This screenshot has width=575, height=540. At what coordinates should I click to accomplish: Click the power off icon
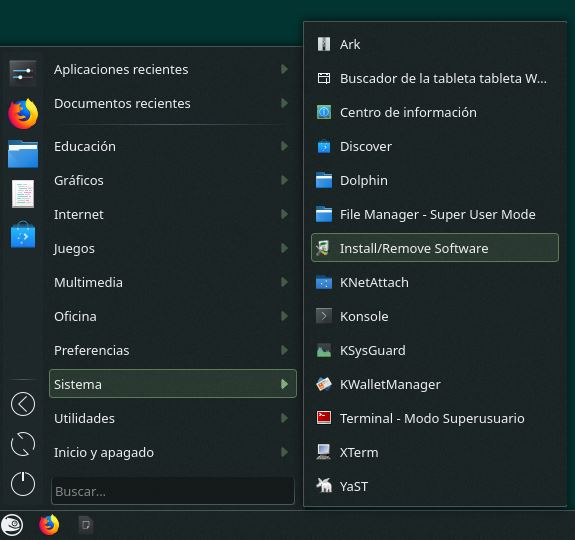[x=23, y=484]
